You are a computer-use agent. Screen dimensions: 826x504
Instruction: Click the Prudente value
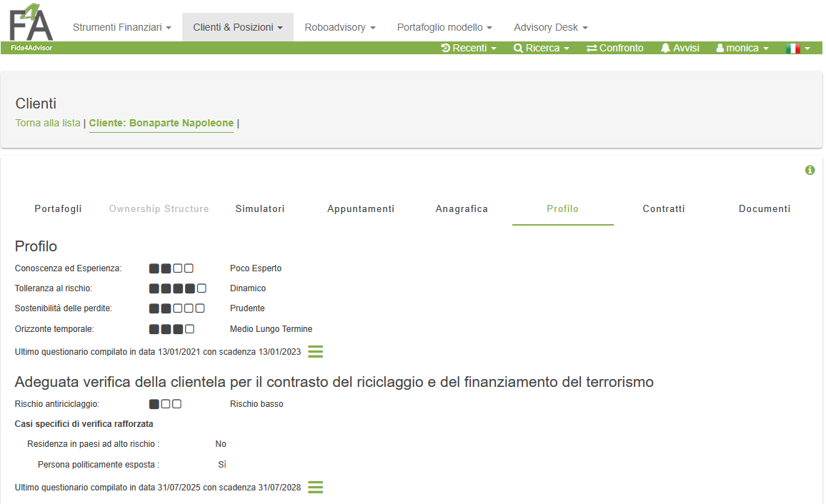click(247, 308)
